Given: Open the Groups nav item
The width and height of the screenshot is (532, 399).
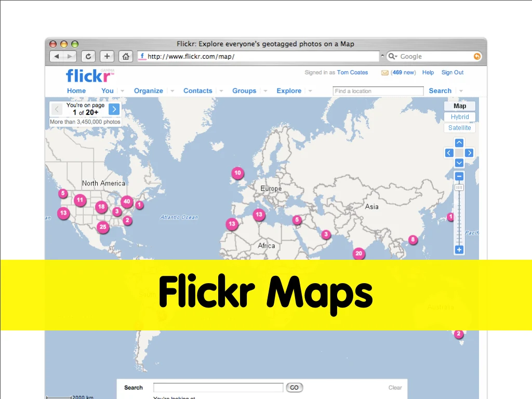Looking at the screenshot, I should point(244,90).
